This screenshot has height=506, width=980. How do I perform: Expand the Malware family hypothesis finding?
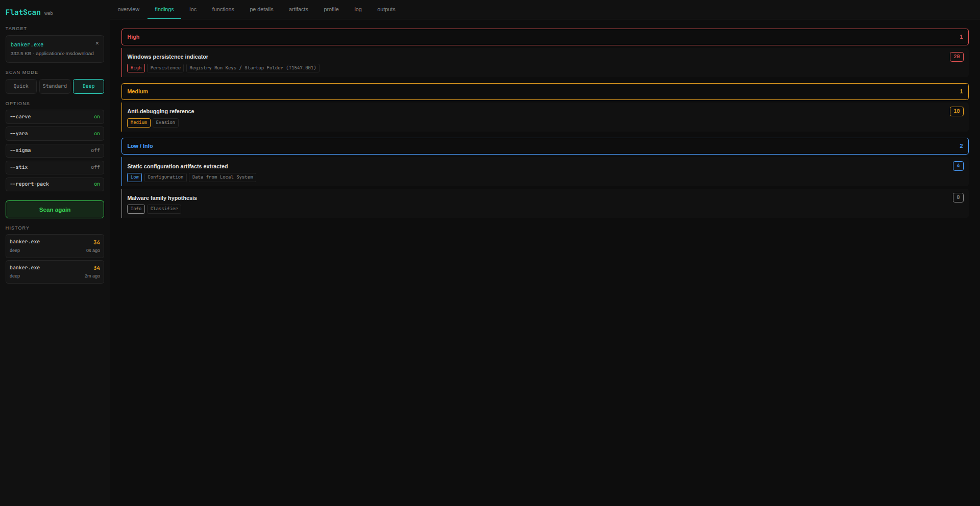[x=545, y=203]
